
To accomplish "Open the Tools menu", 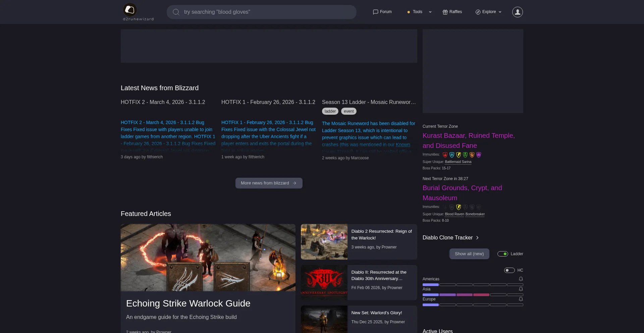I will pos(418,12).
